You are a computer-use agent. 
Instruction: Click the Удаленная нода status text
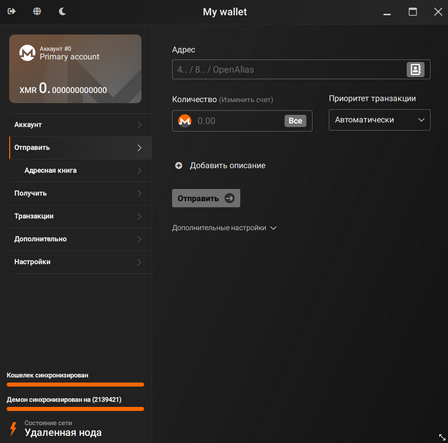click(63, 433)
